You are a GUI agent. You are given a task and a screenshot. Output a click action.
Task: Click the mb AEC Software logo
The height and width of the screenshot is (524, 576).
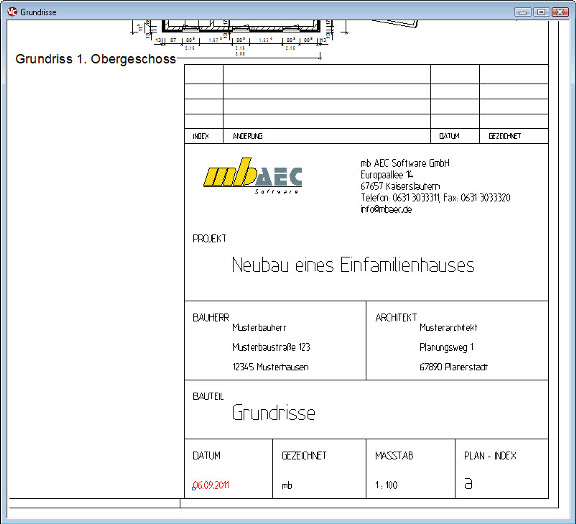tap(253, 176)
